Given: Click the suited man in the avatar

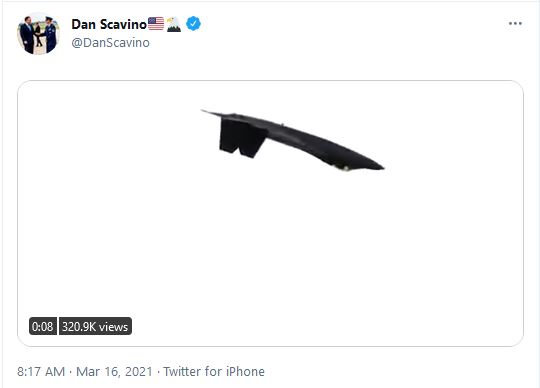Looking at the screenshot, I should coord(28,35).
